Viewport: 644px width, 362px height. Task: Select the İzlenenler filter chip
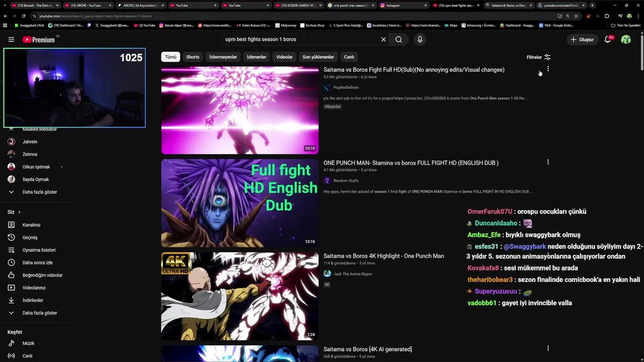click(257, 57)
